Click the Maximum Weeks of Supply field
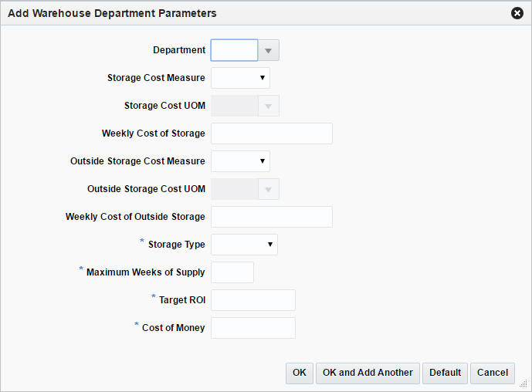This screenshot has height=392, width=532. click(232, 272)
